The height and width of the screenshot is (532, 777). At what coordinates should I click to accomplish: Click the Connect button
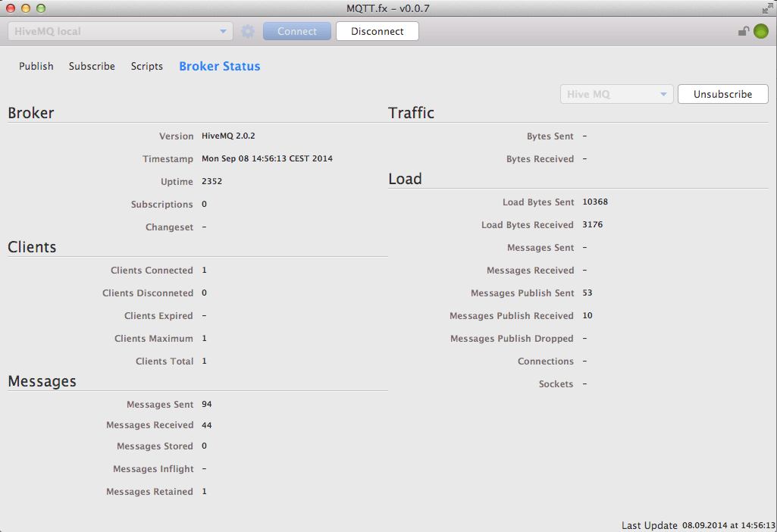click(297, 31)
